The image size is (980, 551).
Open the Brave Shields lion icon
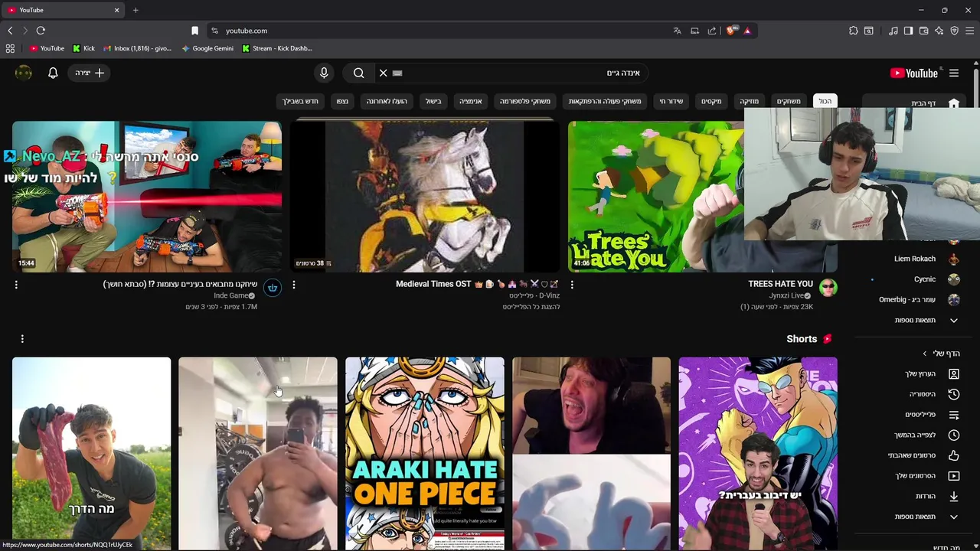pos(730,31)
